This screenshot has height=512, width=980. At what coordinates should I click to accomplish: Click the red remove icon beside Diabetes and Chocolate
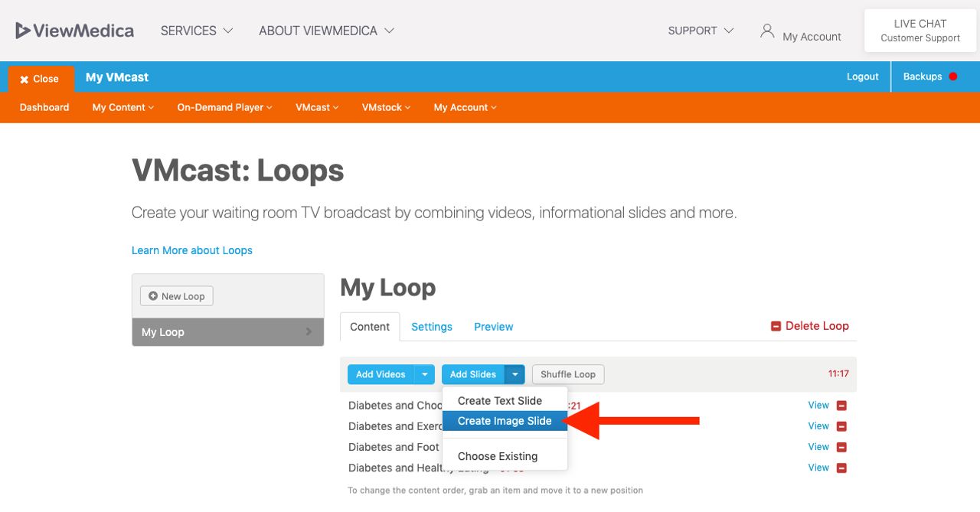841,405
